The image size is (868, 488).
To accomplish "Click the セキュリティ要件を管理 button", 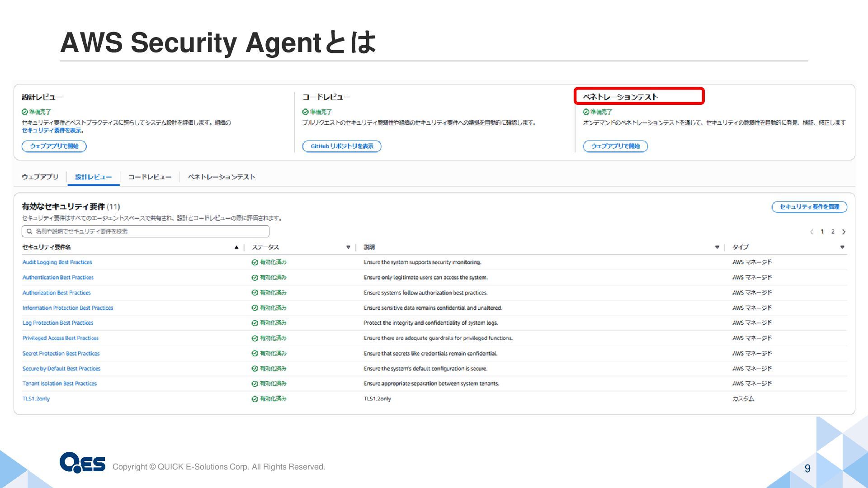I will (809, 207).
